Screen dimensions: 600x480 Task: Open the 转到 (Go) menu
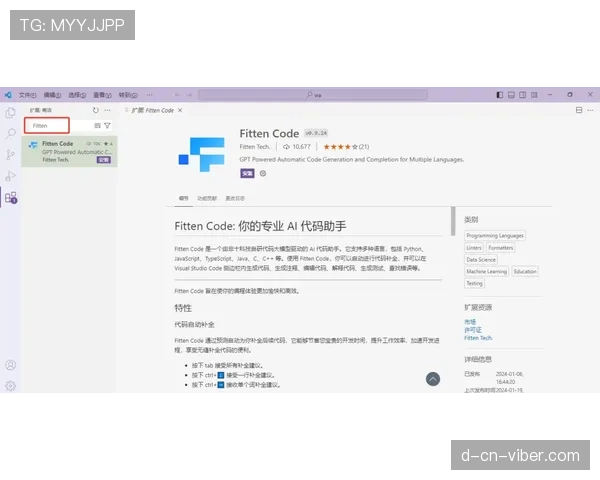tap(128, 95)
